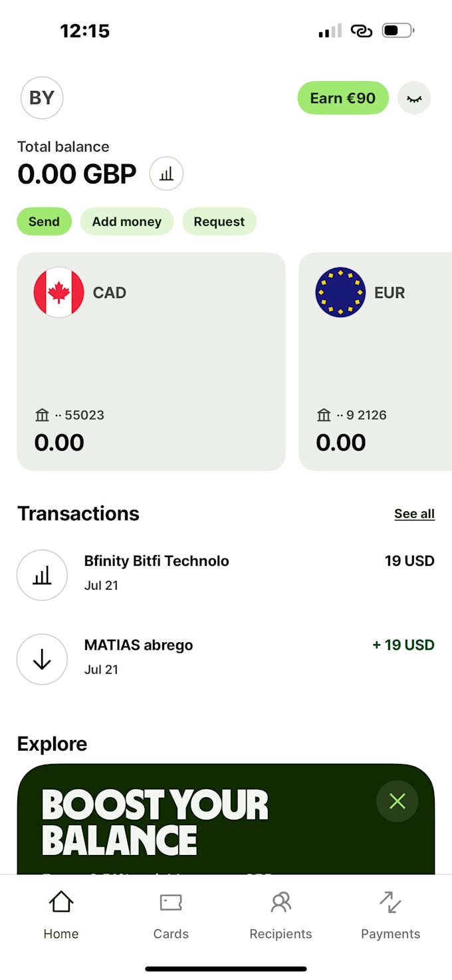Tap the incoming arrow icon on MATIAS abrego transaction
This screenshot has width=452, height=980.
42,660
